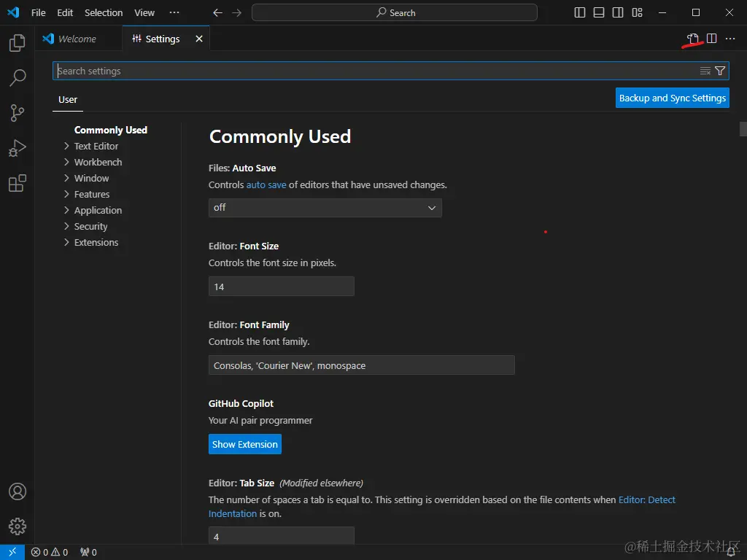The height and width of the screenshot is (560, 747).
Task: Open the Edit menu
Action: click(65, 13)
